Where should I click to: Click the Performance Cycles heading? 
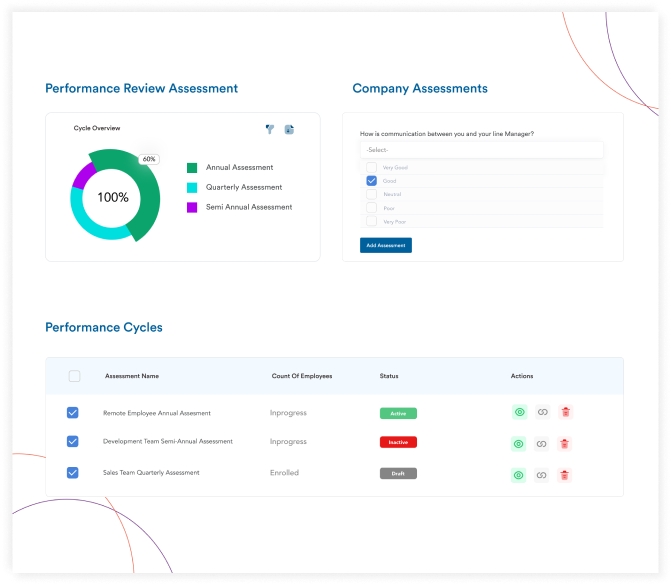[104, 327]
